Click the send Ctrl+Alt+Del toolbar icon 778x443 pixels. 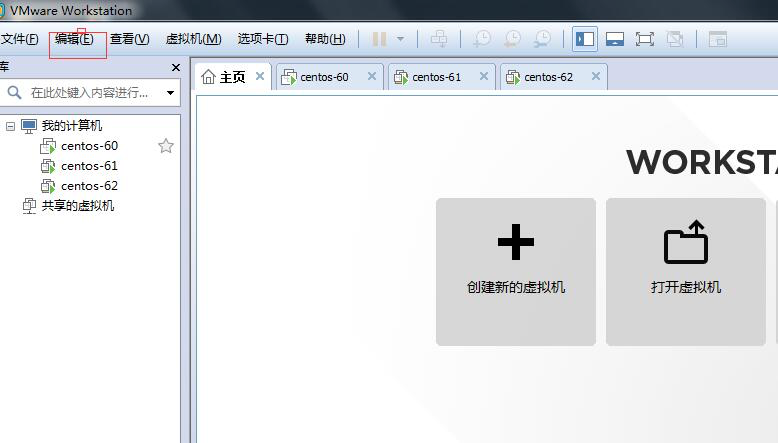439,39
